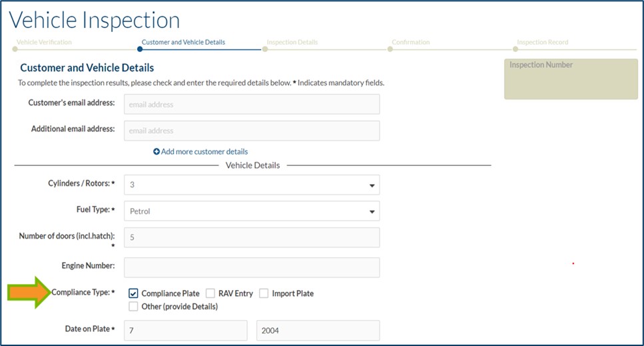The width and height of the screenshot is (644, 346).
Task: Check the Other (provide Details) option
Action: pyautogui.click(x=134, y=307)
